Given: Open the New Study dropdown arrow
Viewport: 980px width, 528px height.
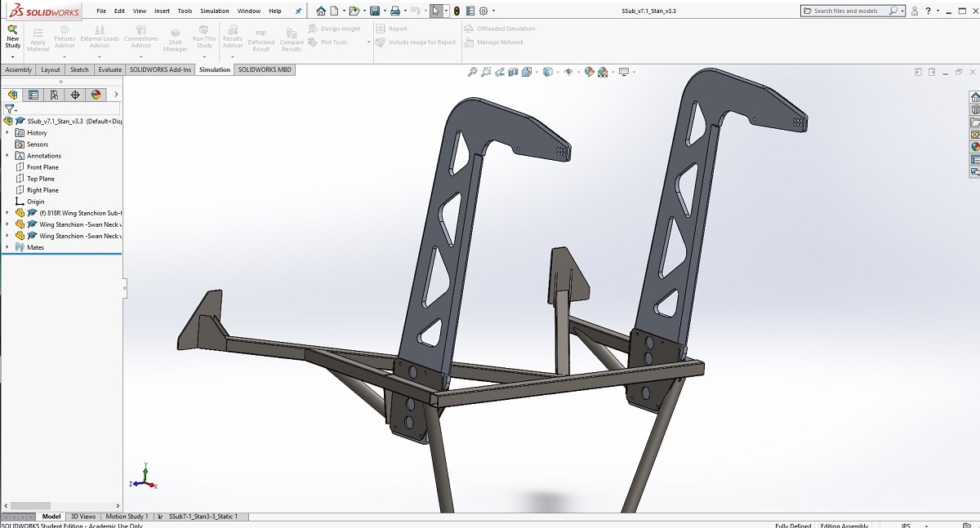Looking at the screenshot, I should pos(12,56).
